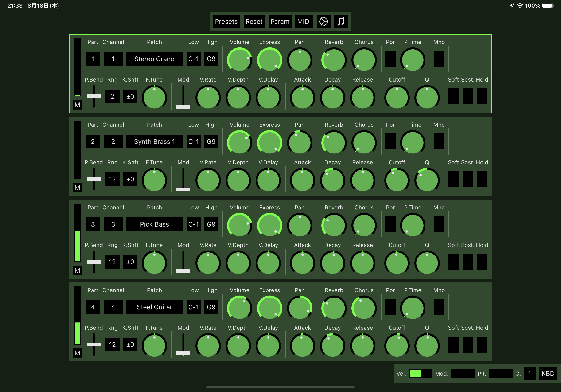Screen dimensions: 561x392
Task: Open the settings gear in top toolbar
Action: click(323, 22)
